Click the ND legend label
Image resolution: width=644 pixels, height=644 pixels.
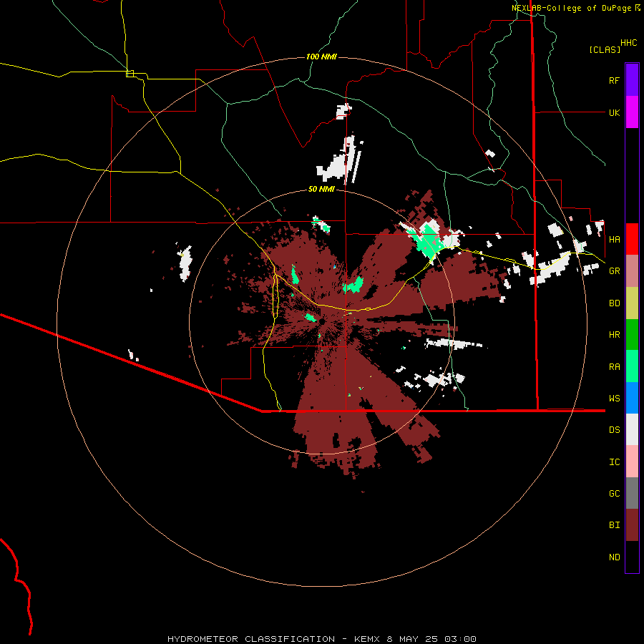(x=614, y=557)
